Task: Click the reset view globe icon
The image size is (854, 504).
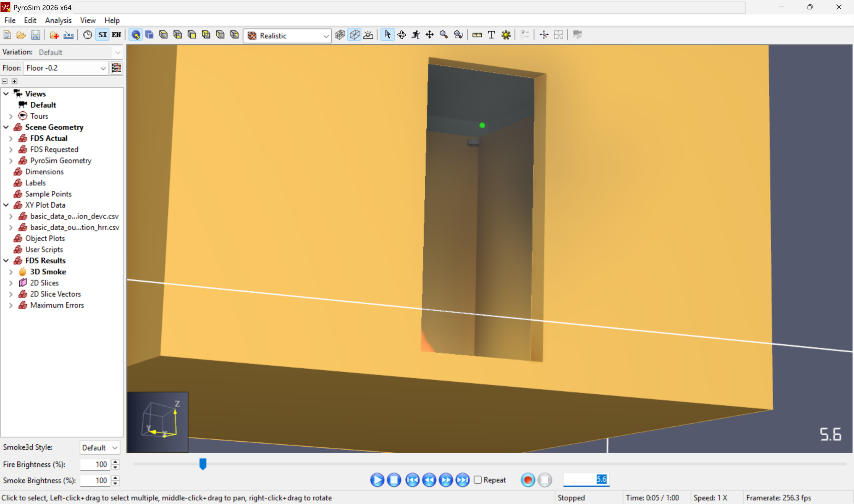Action: [x=135, y=35]
